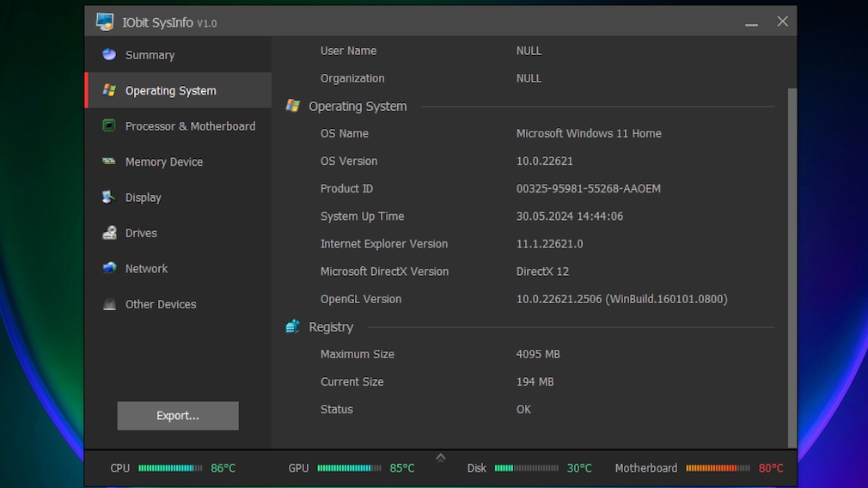Click the Drives disk icon

click(109, 233)
